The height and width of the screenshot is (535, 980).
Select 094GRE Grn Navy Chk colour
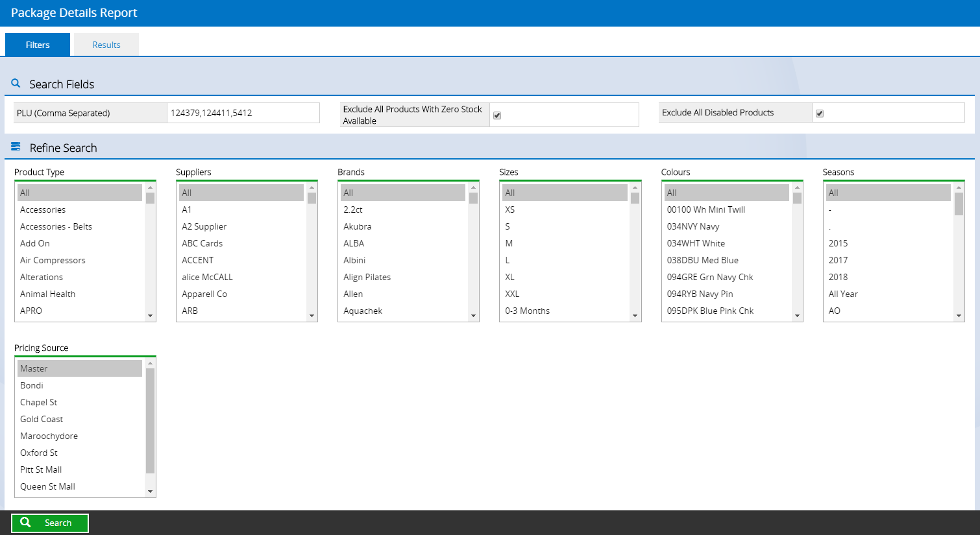point(727,277)
